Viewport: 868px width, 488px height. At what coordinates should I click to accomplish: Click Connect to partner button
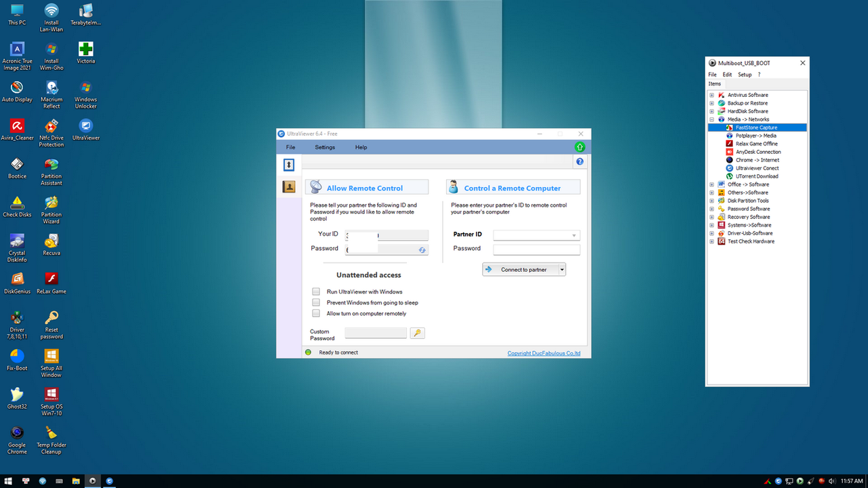point(520,270)
